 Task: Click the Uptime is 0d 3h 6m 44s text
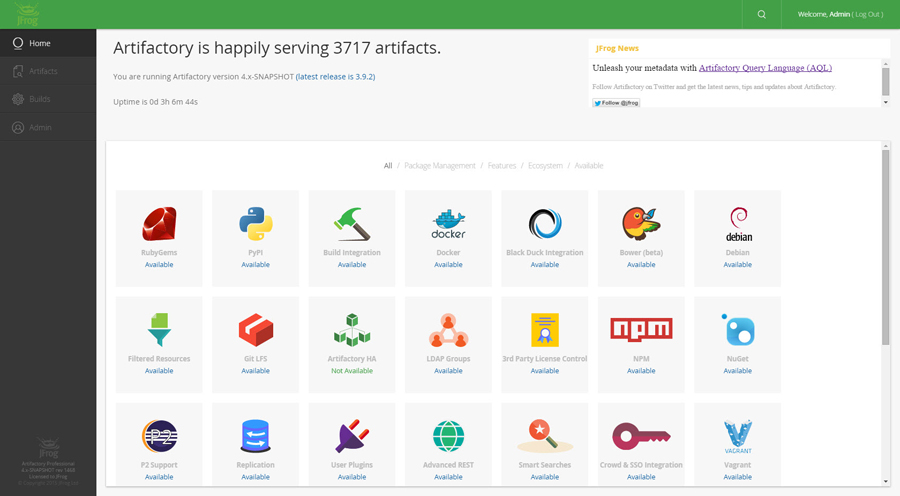[x=156, y=102]
